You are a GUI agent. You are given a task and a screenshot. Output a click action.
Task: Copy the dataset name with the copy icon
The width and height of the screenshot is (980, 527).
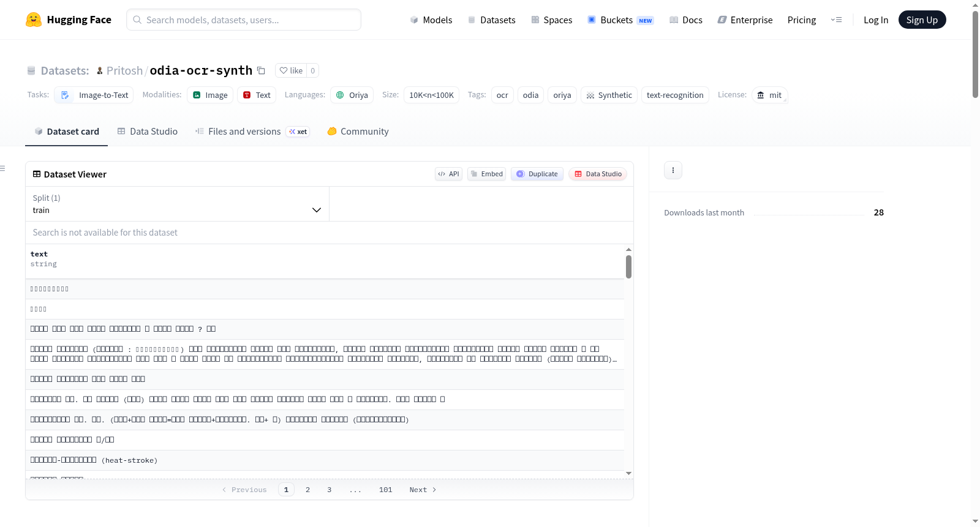[261, 70]
